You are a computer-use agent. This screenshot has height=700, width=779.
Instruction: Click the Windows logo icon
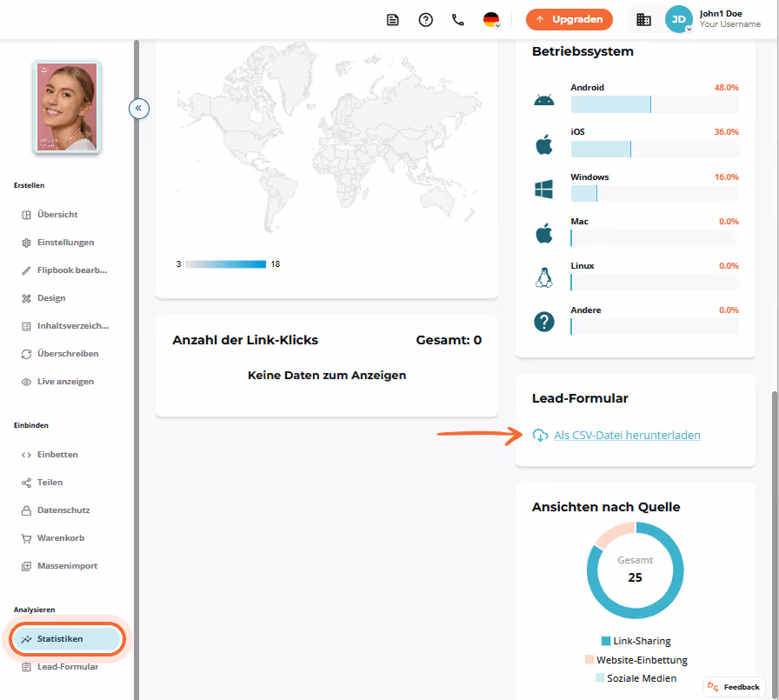544,190
